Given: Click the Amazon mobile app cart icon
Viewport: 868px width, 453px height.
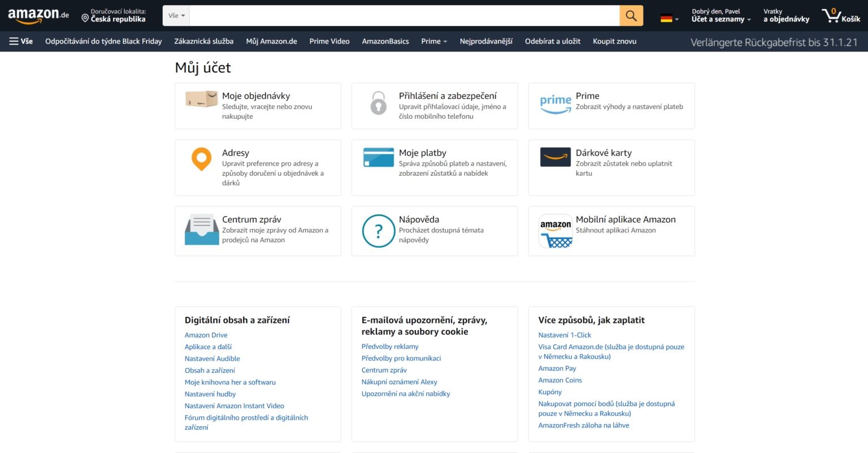Looking at the screenshot, I should coord(555,231).
